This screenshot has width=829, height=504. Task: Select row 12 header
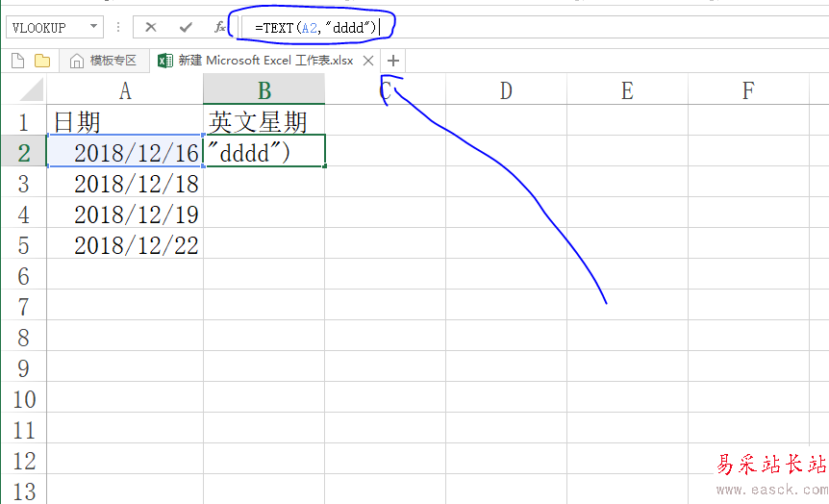[23, 461]
